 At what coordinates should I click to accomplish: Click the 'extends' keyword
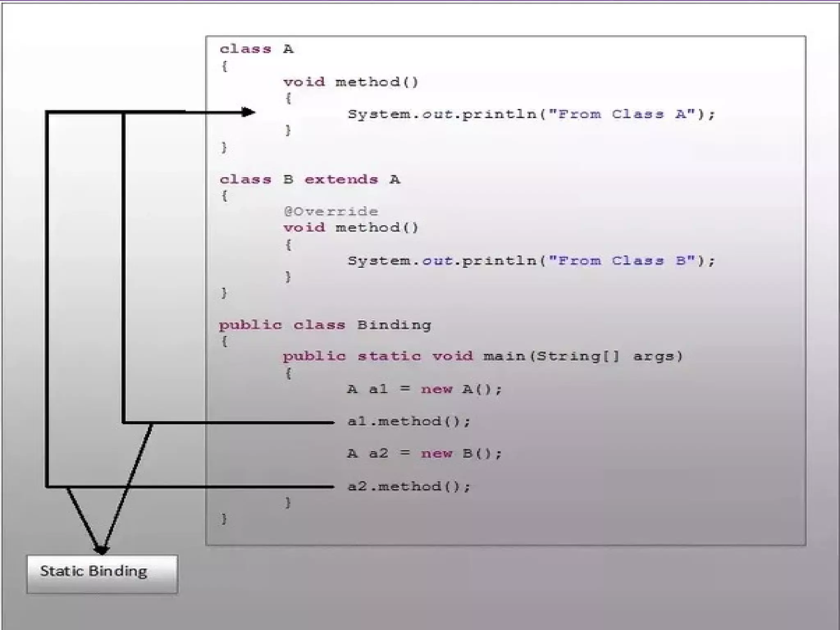(341, 180)
